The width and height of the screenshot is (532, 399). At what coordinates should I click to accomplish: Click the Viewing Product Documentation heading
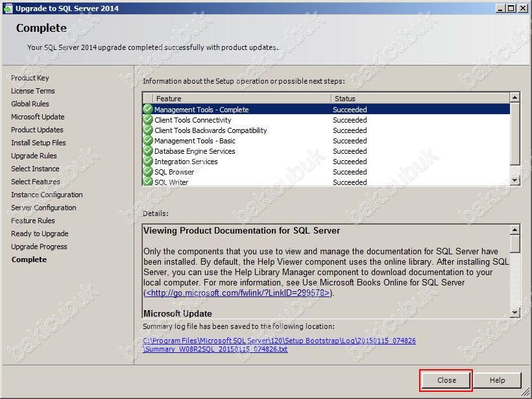pos(241,231)
